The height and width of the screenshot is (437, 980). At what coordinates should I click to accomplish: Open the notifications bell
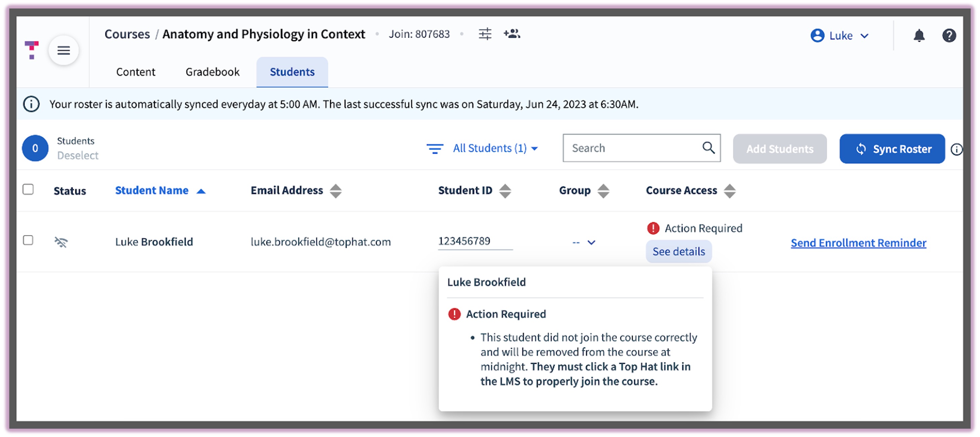tap(919, 35)
